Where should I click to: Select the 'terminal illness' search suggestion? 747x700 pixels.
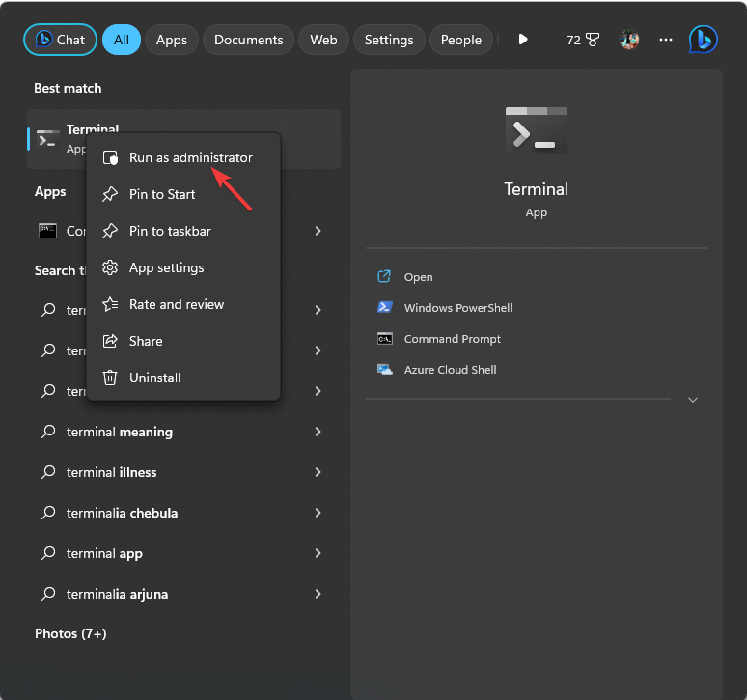pyautogui.click(x=111, y=472)
